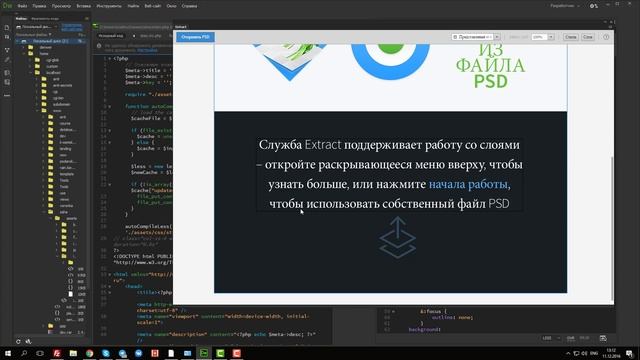Open FileZilla from the taskbar
The height and width of the screenshot is (360, 640).
tap(57, 353)
